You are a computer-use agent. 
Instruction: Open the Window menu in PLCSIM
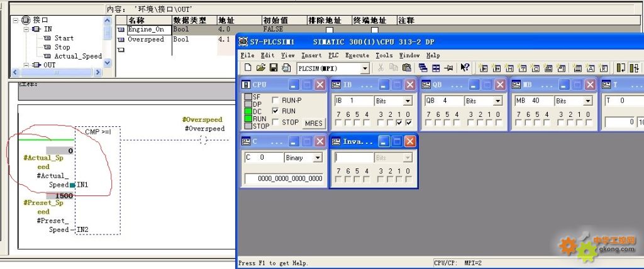(409, 55)
